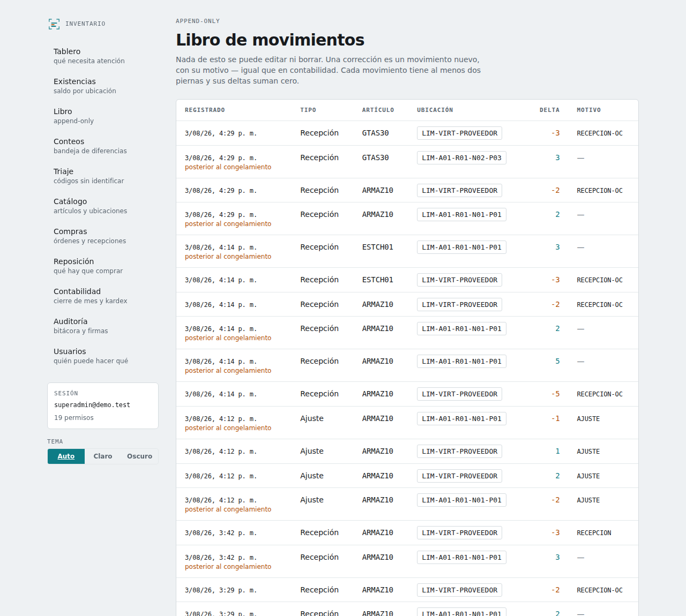Screen dimensions: 686x616
Task: Click the ARTÍCULO column header
Action: click(x=378, y=110)
